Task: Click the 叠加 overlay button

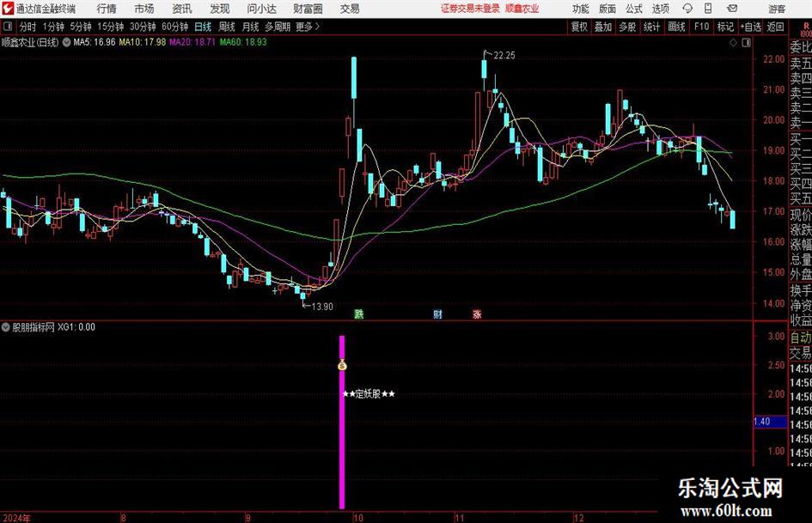Action: 603,27
